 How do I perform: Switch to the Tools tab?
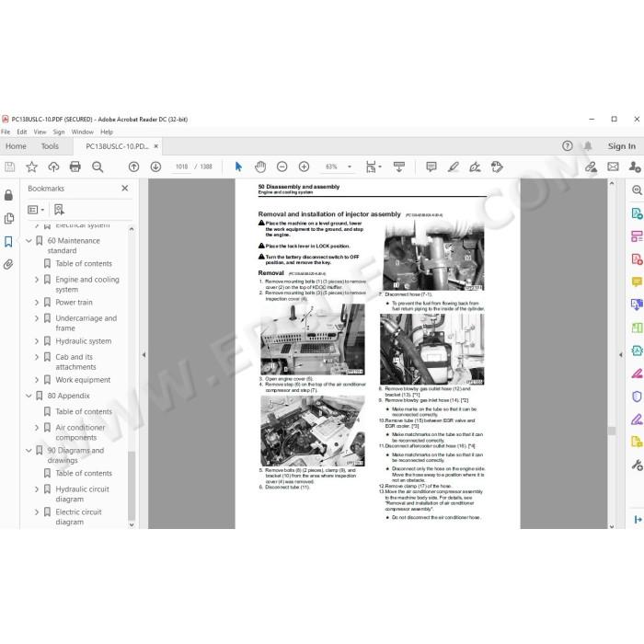(x=50, y=146)
